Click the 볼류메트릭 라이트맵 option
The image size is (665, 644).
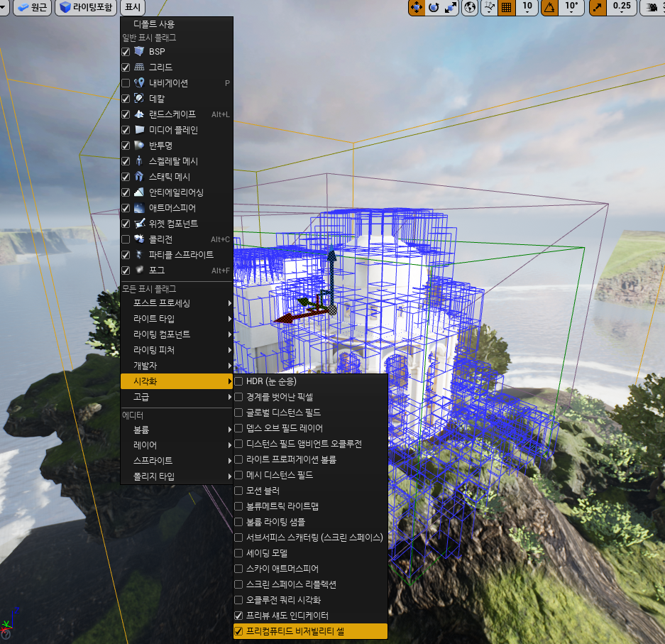pos(310,506)
